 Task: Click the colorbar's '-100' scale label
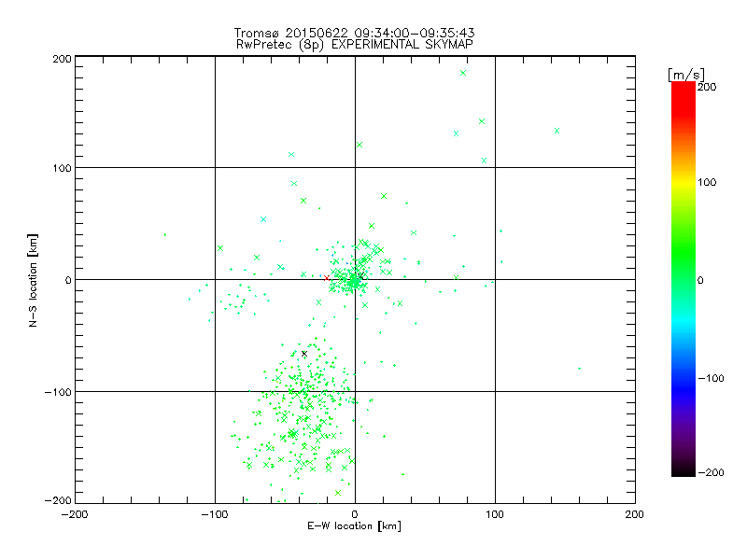click(x=711, y=379)
